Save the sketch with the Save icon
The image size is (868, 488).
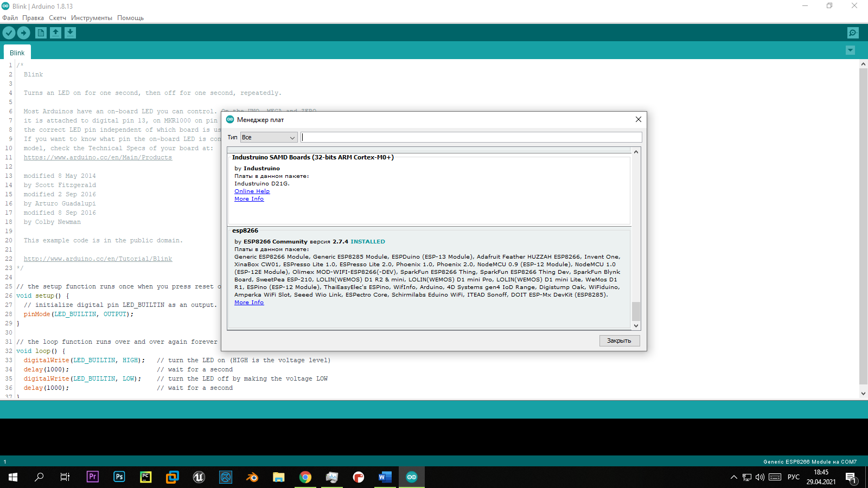[71, 33]
